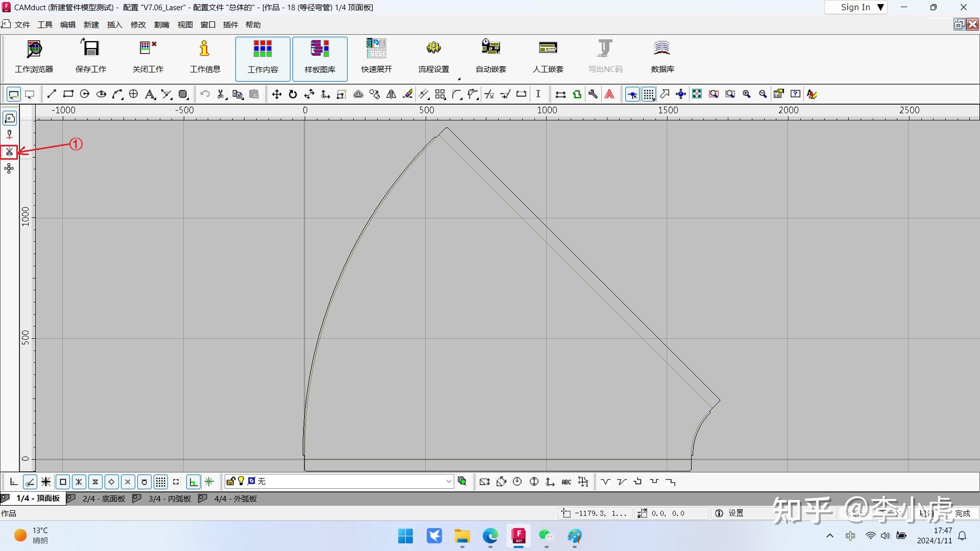Select the Rectangle drawing tool
Viewport: 980px width, 551px height.
[x=68, y=94]
